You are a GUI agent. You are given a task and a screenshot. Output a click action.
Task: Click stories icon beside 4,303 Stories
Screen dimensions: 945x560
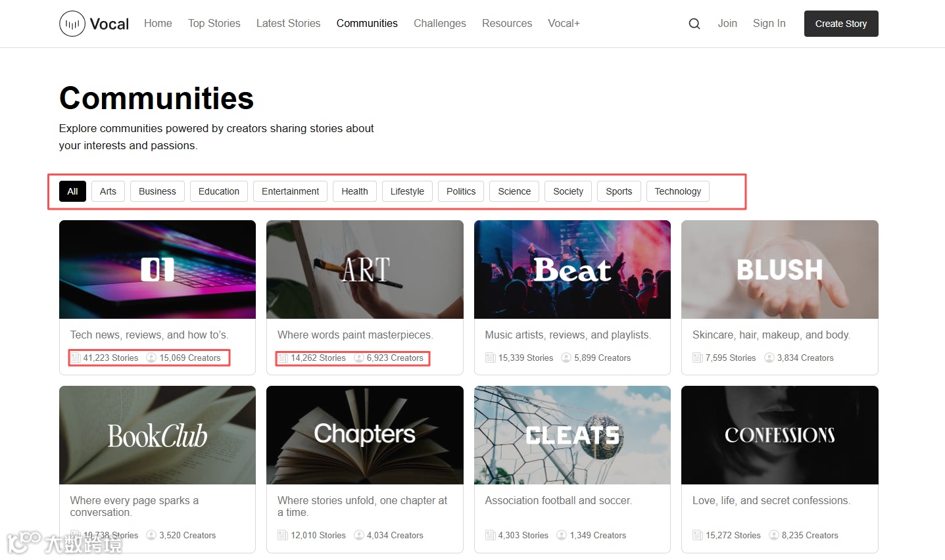coord(490,535)
